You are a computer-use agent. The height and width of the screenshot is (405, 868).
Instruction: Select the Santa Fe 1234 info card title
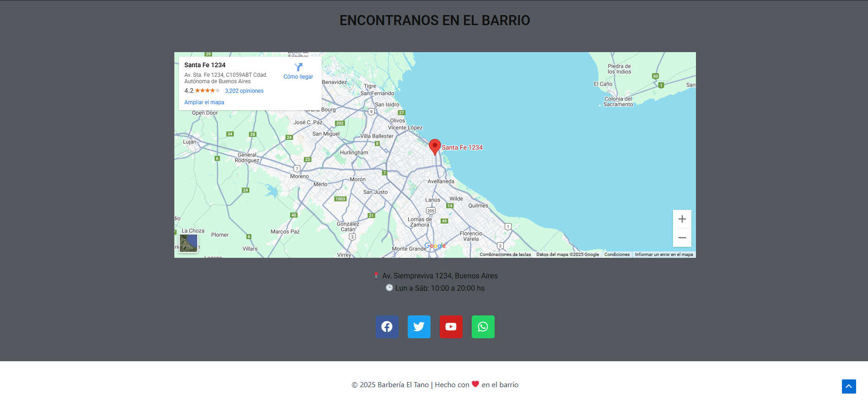205,65
